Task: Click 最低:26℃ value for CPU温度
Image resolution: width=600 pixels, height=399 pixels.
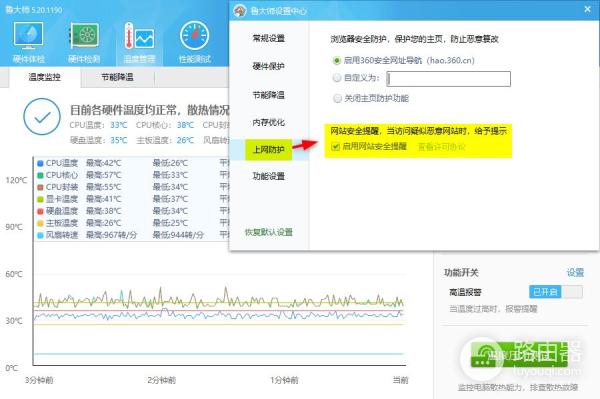Action: point(170,163)
